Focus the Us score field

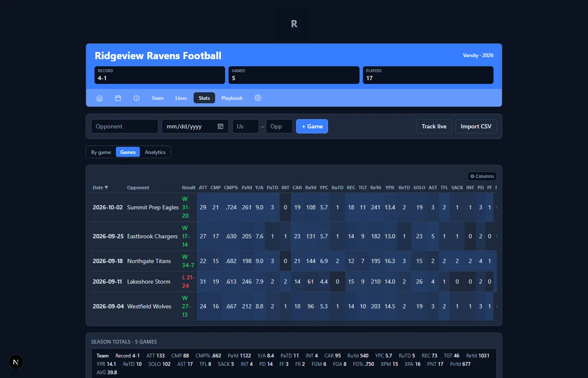246,126
